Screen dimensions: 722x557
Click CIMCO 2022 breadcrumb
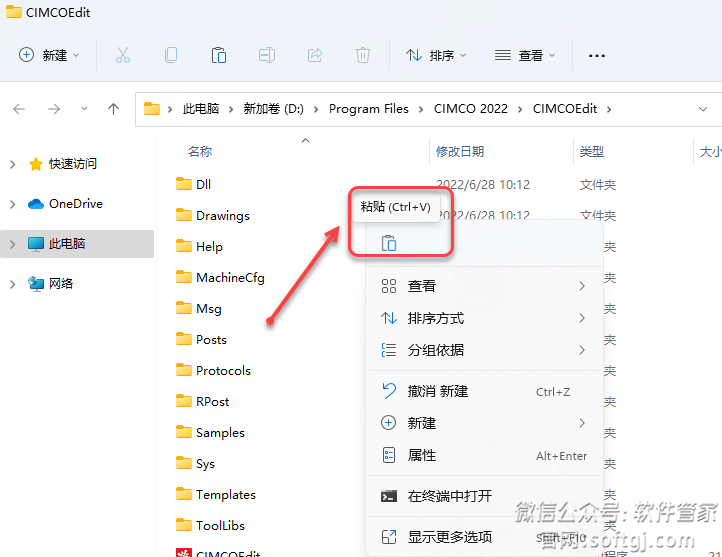pyautogui.click(x=471, y=109)
